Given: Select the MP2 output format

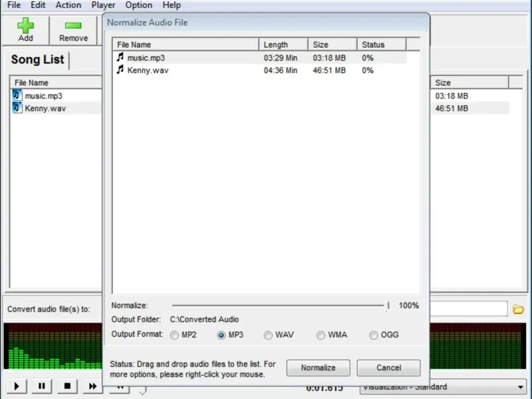Looking at the screenshot, I should click(174, 335).
